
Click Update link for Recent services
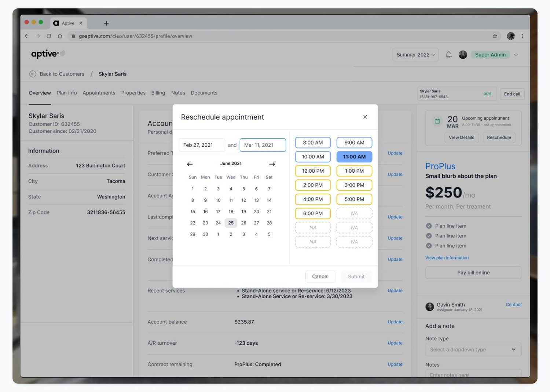(395, 290)
